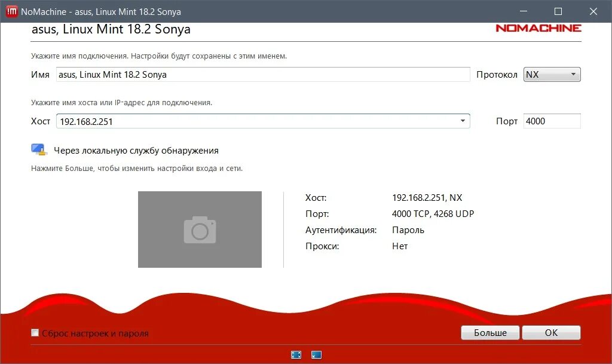
Task: Maximize the NoMachine window
Action: tap(558, 11)
